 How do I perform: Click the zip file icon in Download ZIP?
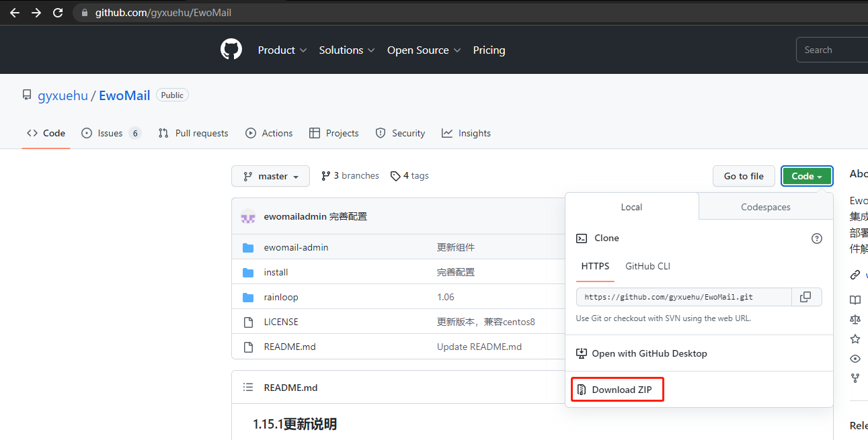click(582, 390)
